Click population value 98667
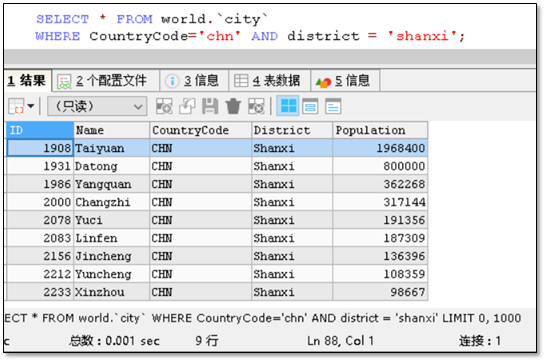 [x=380, y=292]
